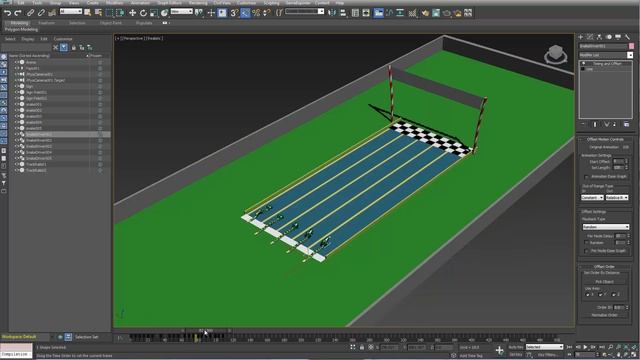
Task: Switch to the Object Paint ribbon tab
Action: tap(111, 23)
